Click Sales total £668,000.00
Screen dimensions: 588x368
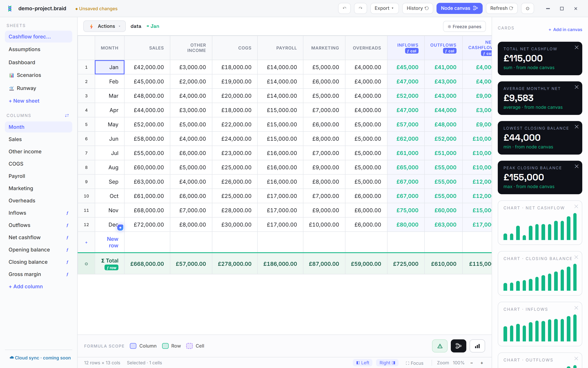(147, 264)
